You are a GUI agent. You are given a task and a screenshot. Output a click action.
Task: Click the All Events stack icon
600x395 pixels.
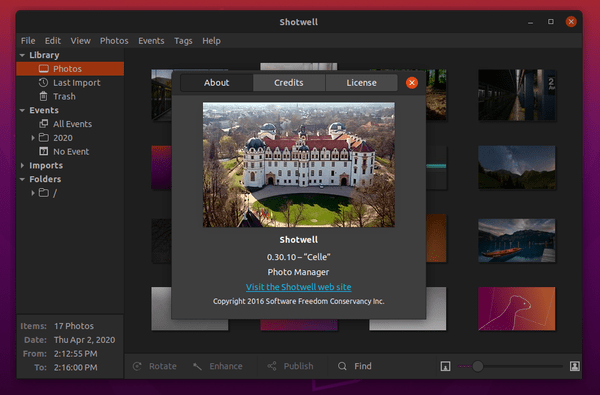tap(44, 124)
